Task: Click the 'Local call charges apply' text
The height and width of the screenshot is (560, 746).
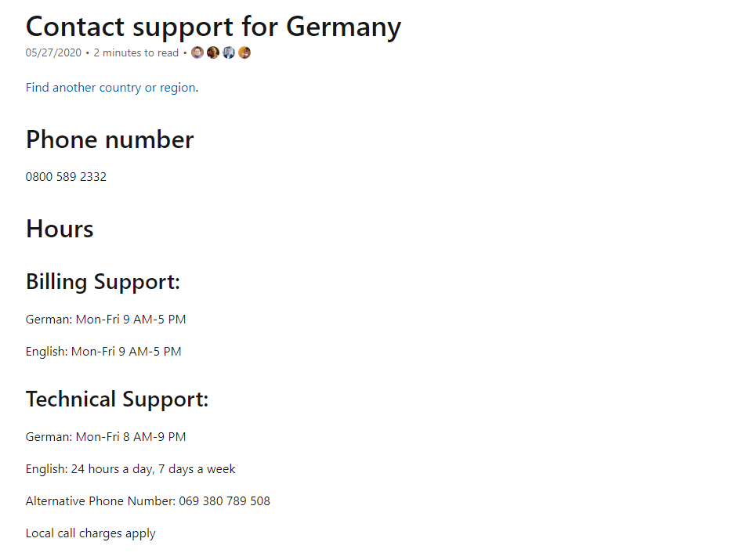Action: pyautogui.click(x=90, y=534)
